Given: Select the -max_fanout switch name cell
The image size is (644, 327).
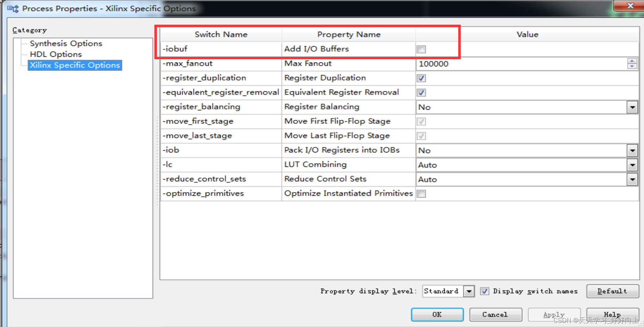Looking at the screenshot, I should coord(221,63).
